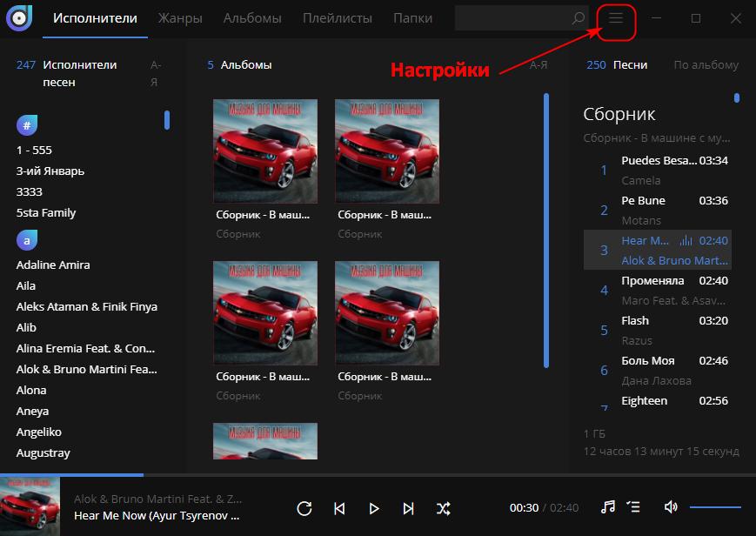This screenshot has height=536, width=756.
Task: Play song 'Боль Моя'
Action: pos(658,371)
